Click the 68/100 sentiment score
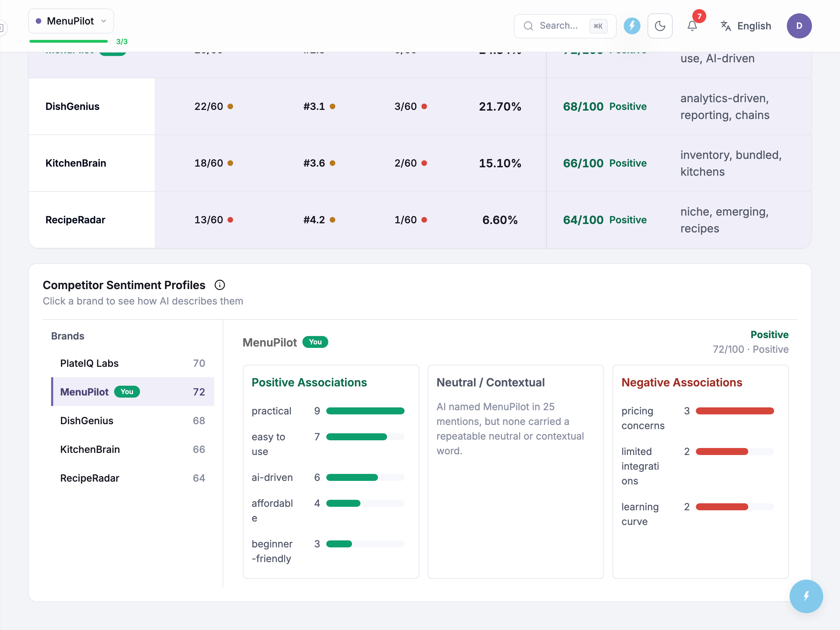This screenshot has height=630, width=840. (x=583, y=106)
